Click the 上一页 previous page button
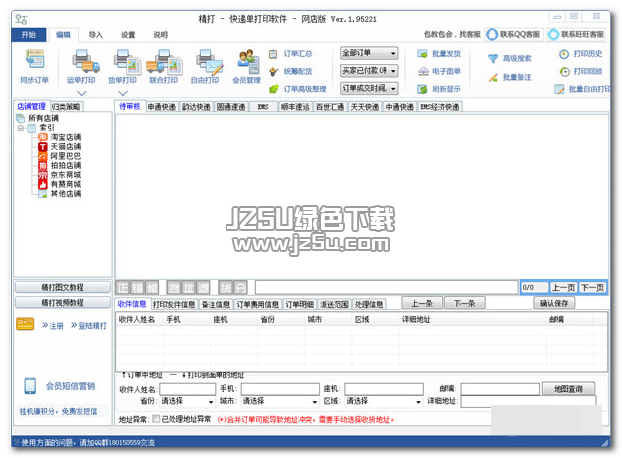This screenshot has height=458, width=622. (564, 287)
